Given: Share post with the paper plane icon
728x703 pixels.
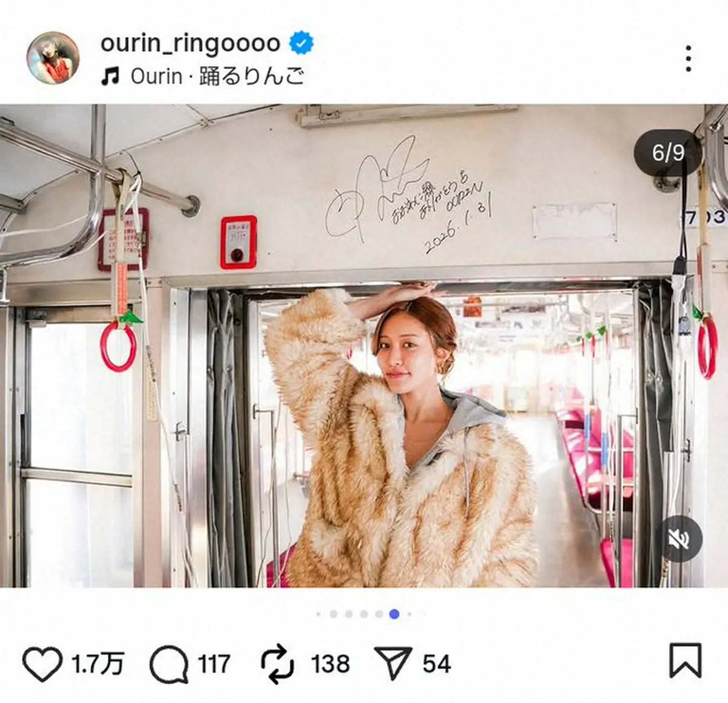Looking at the screenshot, I should coord(393,663).
